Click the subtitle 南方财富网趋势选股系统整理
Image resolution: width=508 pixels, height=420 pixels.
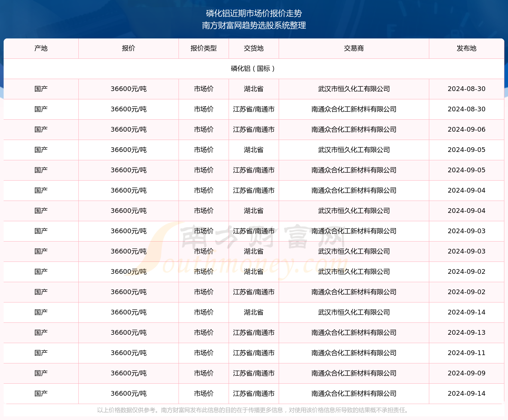tap(254, 25)
